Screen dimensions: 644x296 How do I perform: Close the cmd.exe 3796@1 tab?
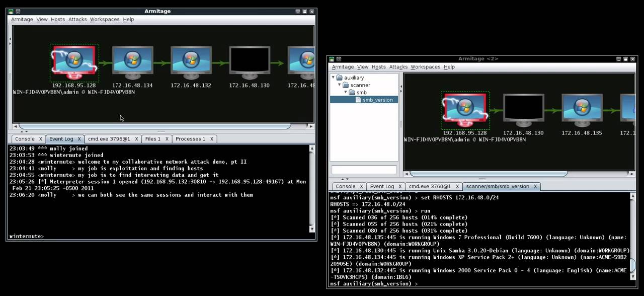(x=136, y=139)
